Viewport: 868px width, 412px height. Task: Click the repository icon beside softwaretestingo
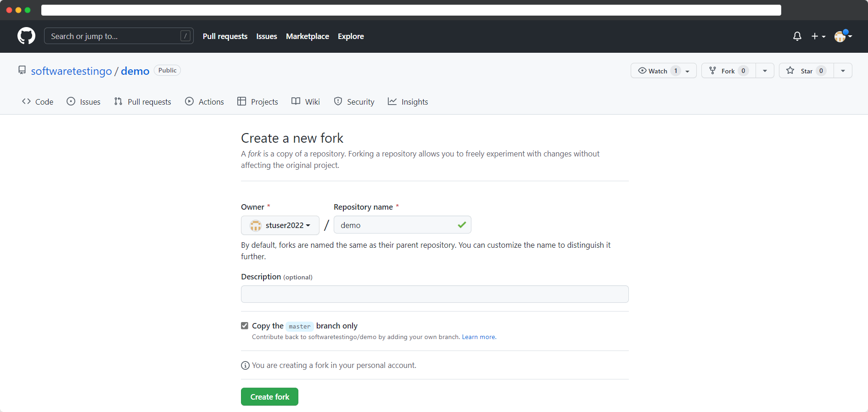[22, 70]
